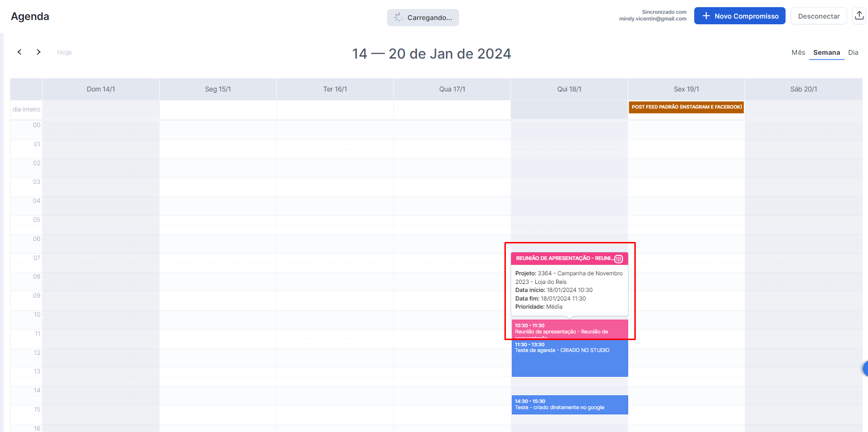This screenshot has width=868, height=432.
Task: Click the Carregando loading spinner
Action: [398, 18]
